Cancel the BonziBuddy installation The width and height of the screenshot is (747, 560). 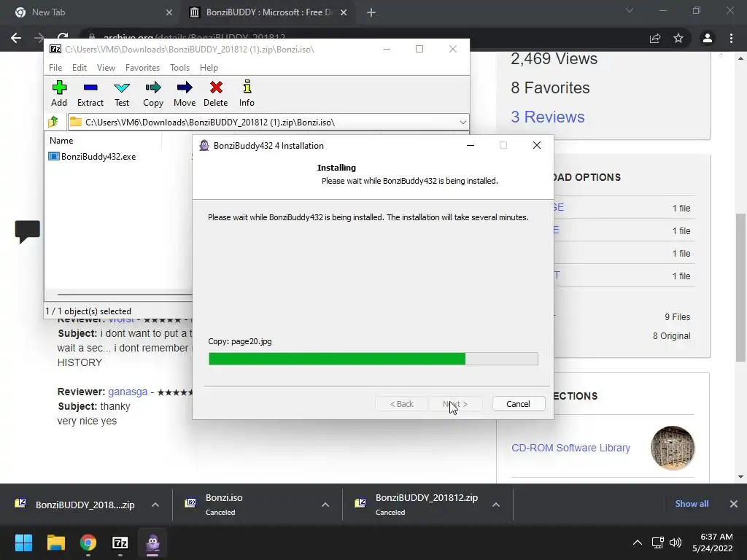518,404
